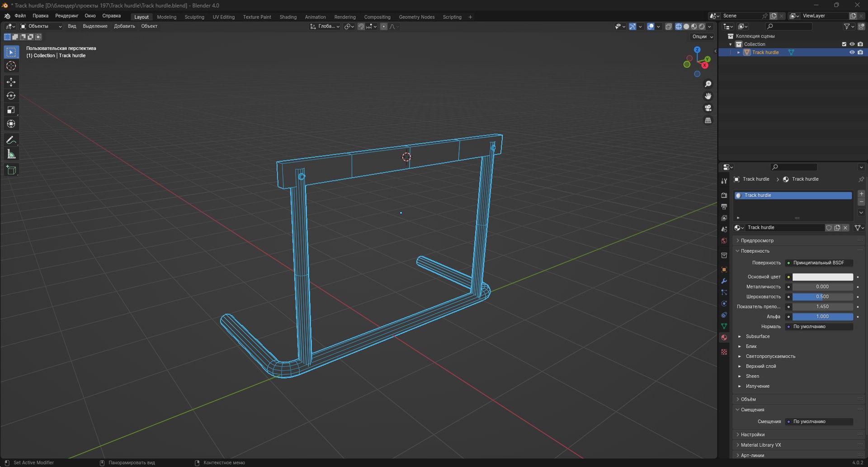Pick the Annotate pencil tool
Screen dimensions: 868x467
11,140
